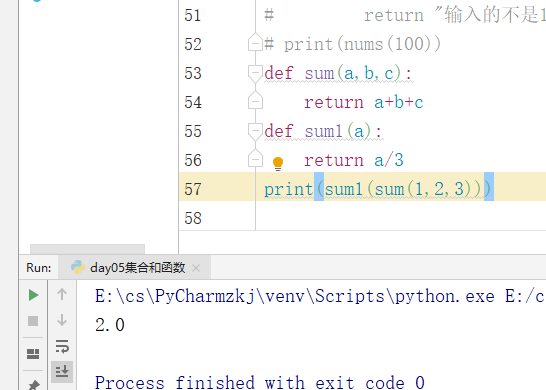
Task: Click line number 53 in gutter
Action: pos(193,73)
